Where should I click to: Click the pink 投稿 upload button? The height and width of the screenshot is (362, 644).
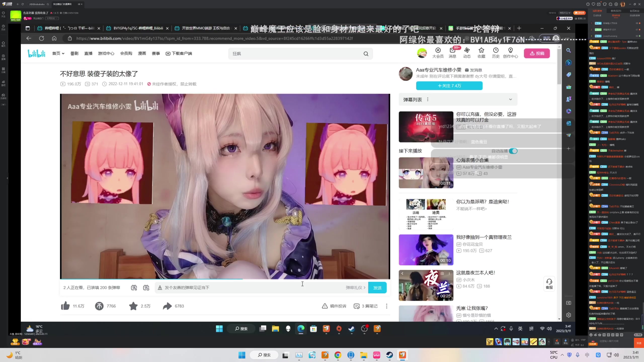pos(537,53)
